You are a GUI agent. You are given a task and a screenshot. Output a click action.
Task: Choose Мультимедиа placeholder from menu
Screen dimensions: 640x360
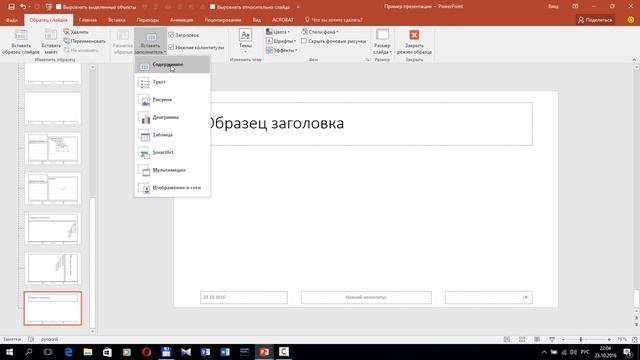172,170
